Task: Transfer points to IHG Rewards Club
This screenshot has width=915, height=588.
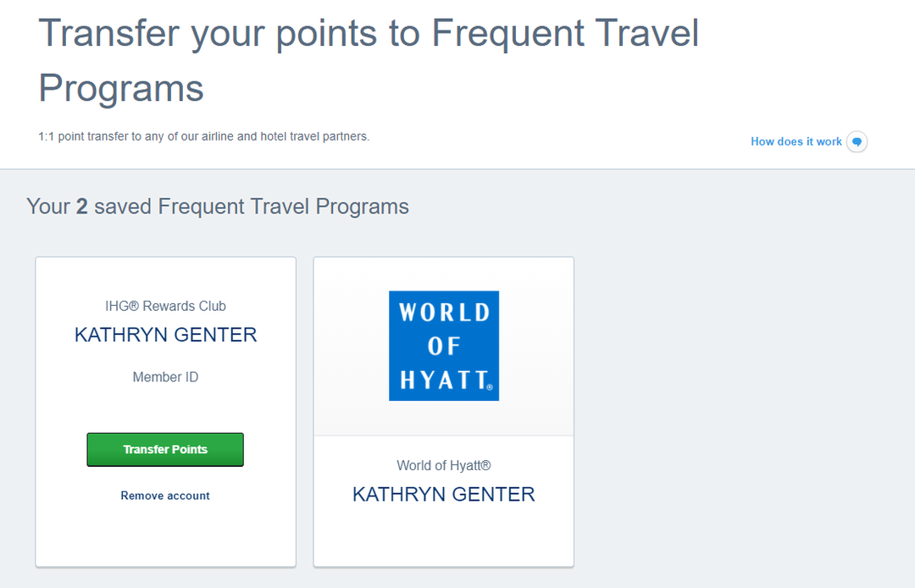Action: [164, 449]
